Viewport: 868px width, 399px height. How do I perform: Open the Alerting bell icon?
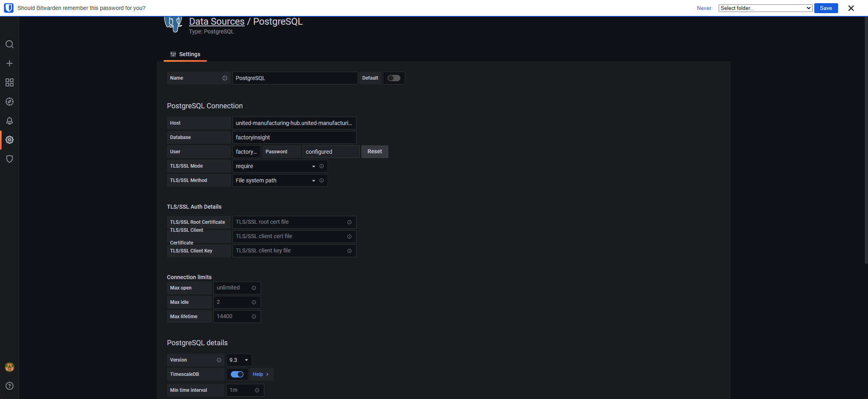tap(10, 121)
